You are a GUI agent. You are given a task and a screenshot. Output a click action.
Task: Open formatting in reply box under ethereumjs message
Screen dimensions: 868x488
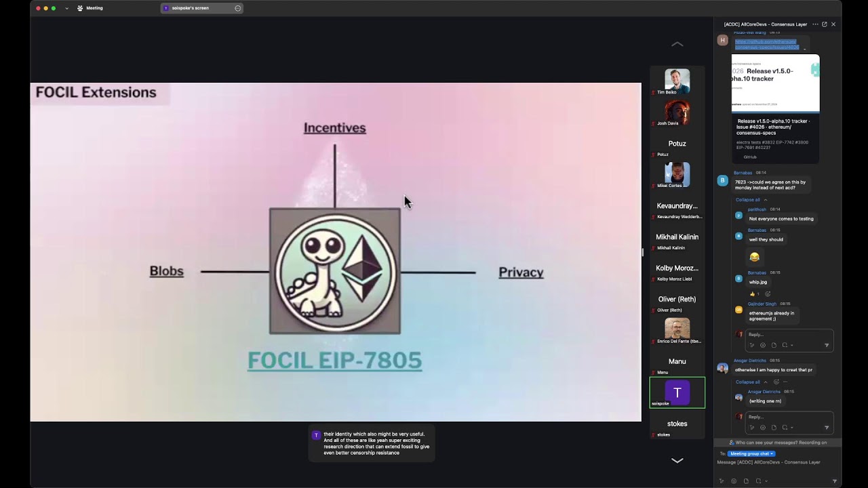(x=751, y=345)
